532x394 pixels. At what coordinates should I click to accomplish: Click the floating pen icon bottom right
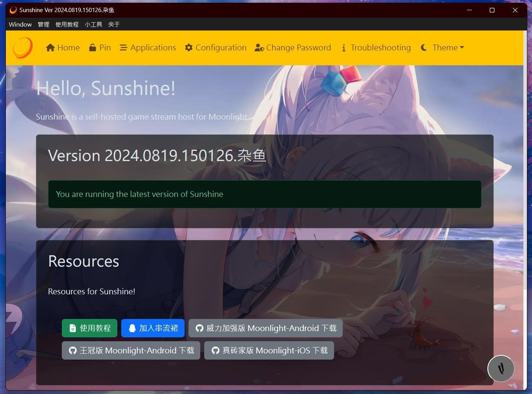(501, 368)
